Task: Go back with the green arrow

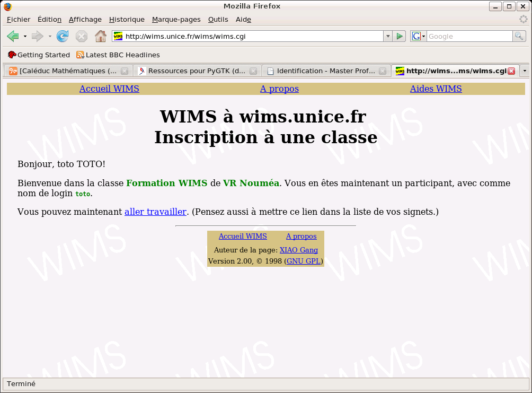Action: pyautogui.click(x=13, y=36)
